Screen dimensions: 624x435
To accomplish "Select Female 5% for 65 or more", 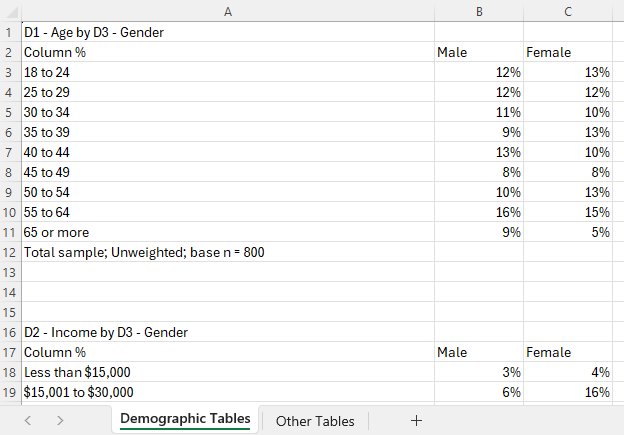I will pos(568,232).
